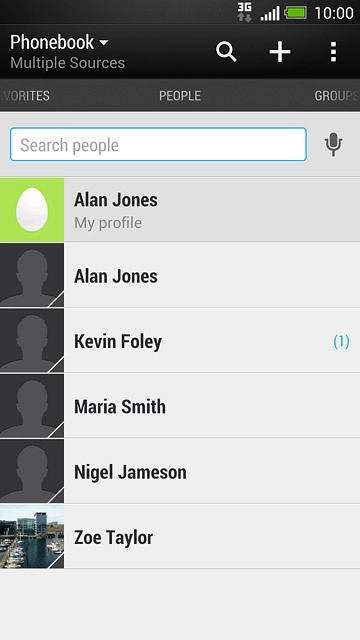
Task: Open the Alan Jones My profile entry
Action: point(180,210)
